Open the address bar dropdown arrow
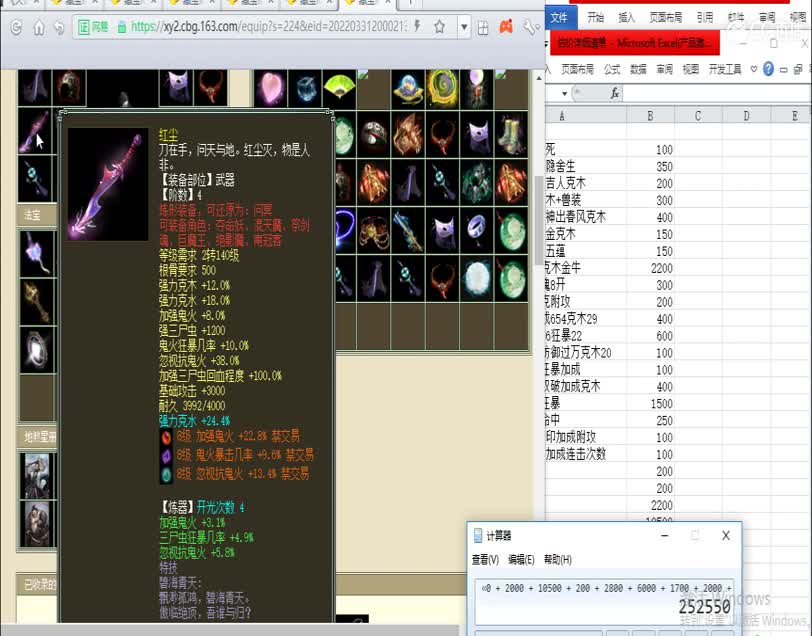The height and width of the screenshot is (636, 812). 465,27
